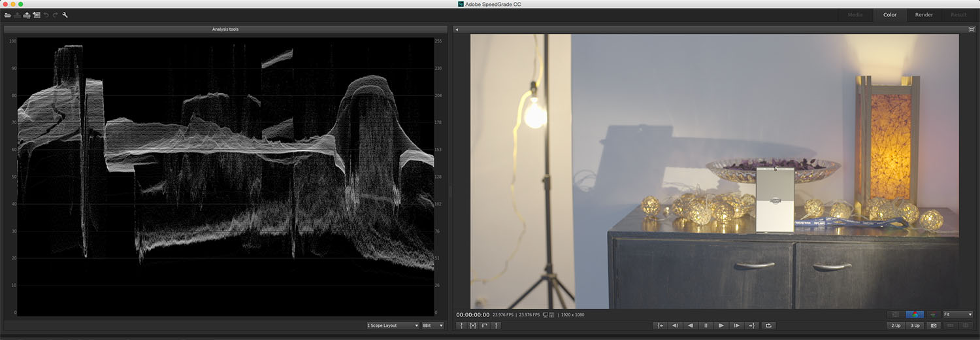Click the 3-Up view button
Screen dimensions: 980x340
pyautogui.click(x=915, y=326)
